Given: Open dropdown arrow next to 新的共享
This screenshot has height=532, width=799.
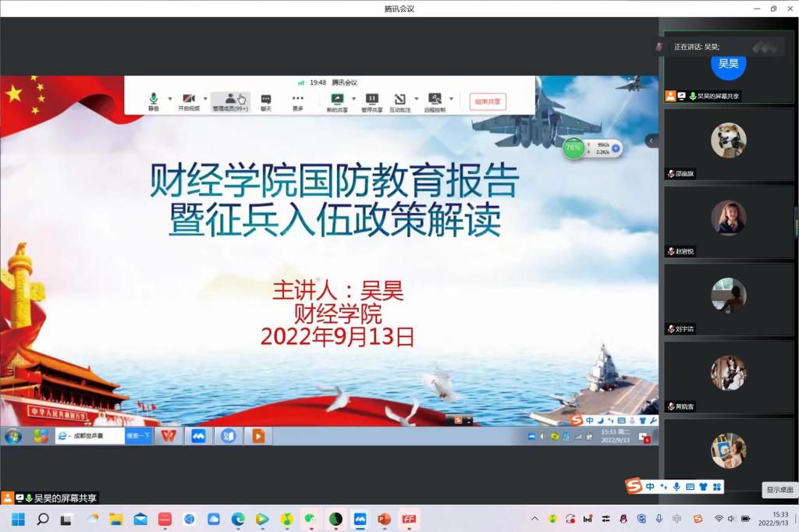Looking at the screenshot, I should [x=353, y=99].
